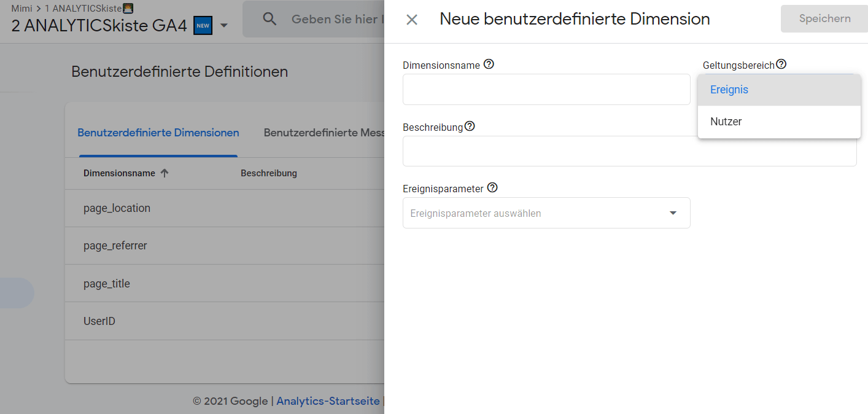Open the Beschreibung help tooltip icon
This screenshot has width=868, height=414.
point(470,126)
